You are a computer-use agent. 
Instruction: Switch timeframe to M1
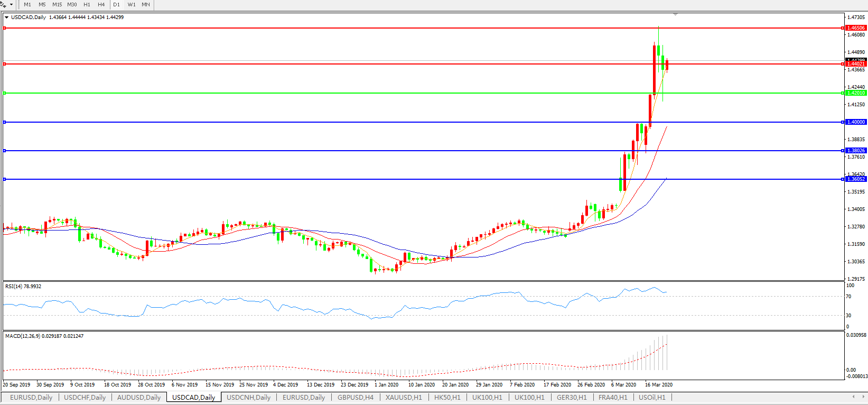[x=27, y=5]
